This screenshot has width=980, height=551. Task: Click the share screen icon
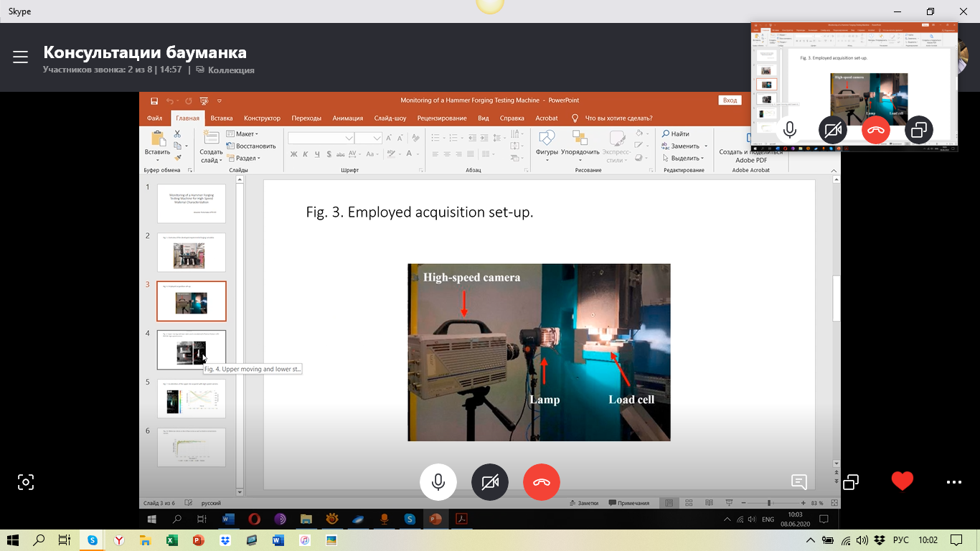(851, 482)
